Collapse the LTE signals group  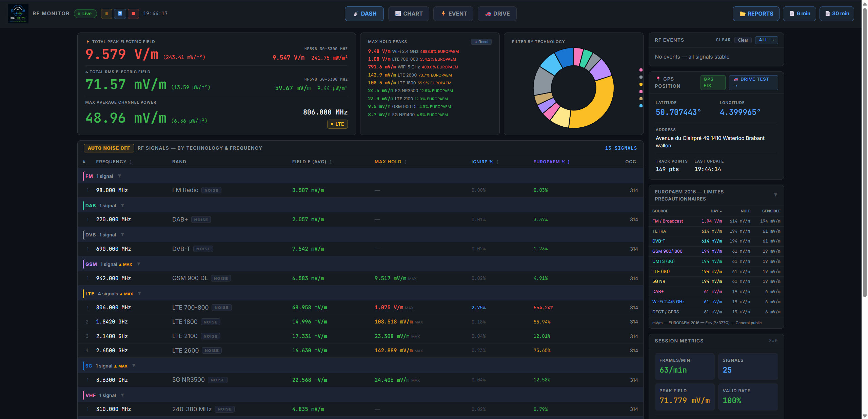coord(139,294)
